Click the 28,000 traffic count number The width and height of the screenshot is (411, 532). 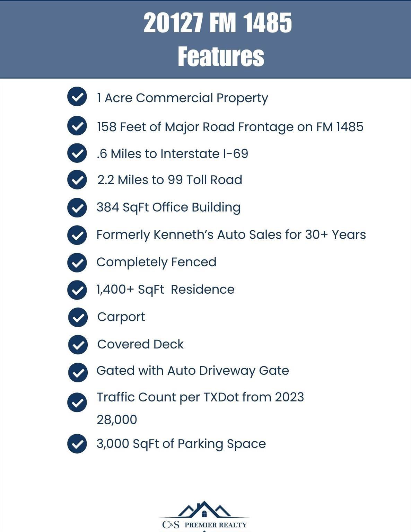coord(117,420)
